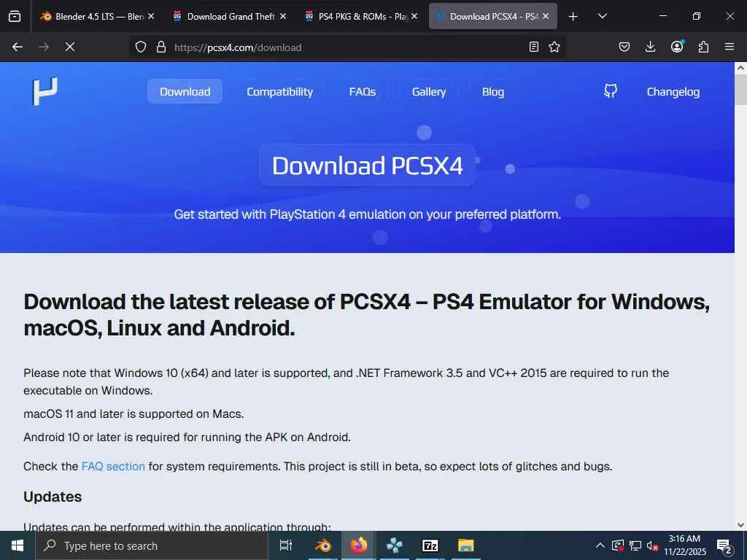Open the GitHub icon link
This screenshot has width=747, height=560.
point(611,91)
